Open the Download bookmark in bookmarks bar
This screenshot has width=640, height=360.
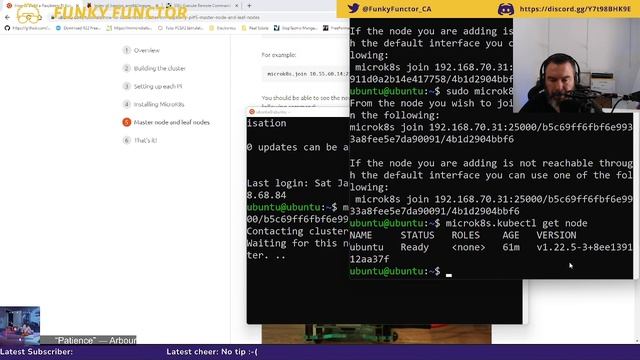coord(78,28)
